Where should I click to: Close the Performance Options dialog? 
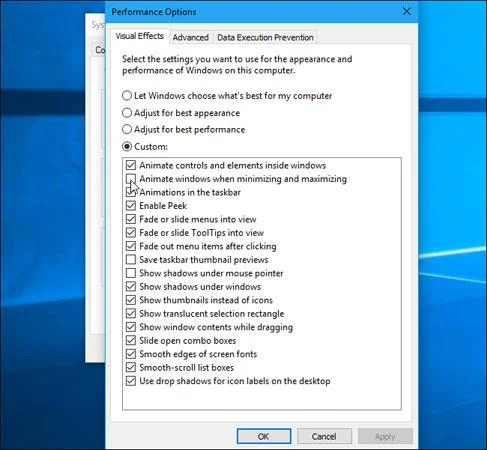407,11
